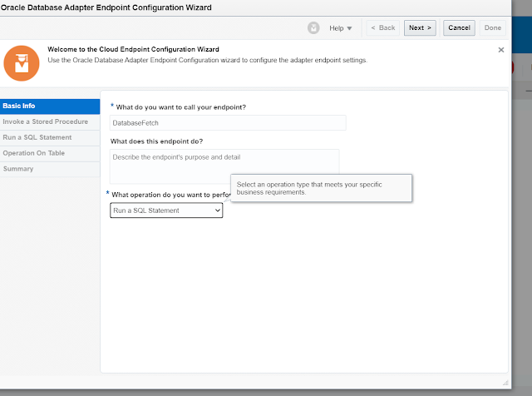Expand the operation type dropdown
532x396 pixels.
pos(166,210)
